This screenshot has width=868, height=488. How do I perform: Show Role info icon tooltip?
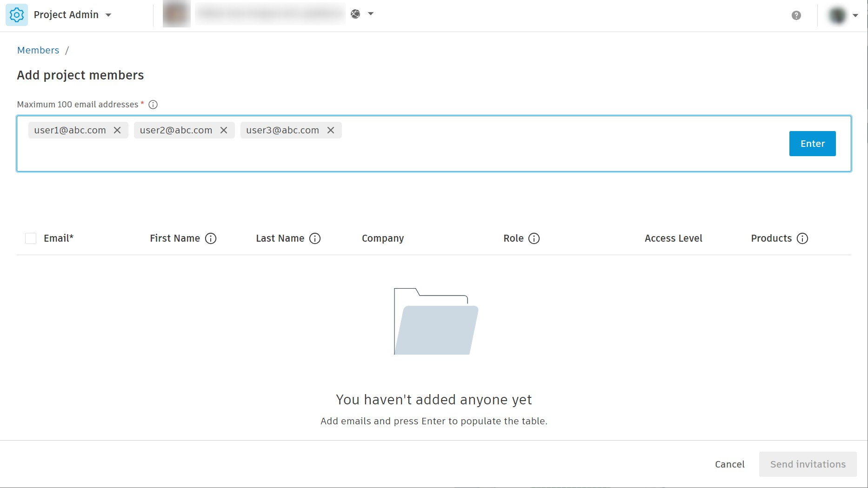pyautogui.click(x=534, y=238)
